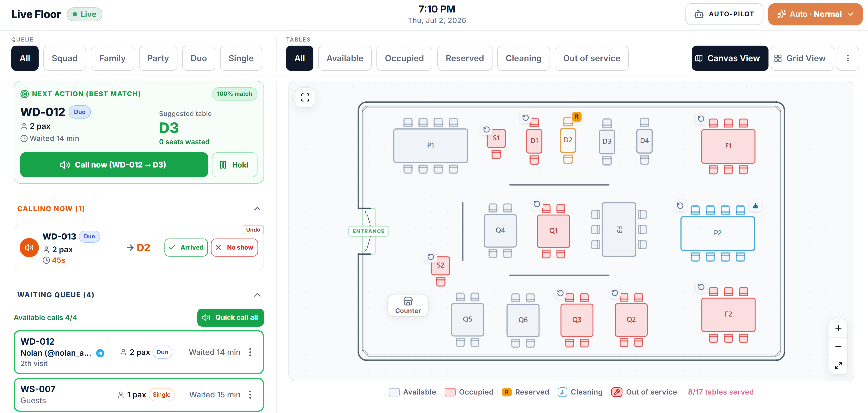Viewport: 868px width, 413px height.
Task: Select the All queue filter
Action: [x=25, y=58]
